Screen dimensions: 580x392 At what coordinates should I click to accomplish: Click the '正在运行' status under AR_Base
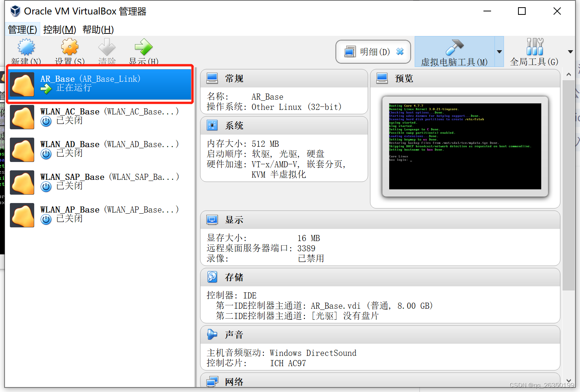coord(74,88)
